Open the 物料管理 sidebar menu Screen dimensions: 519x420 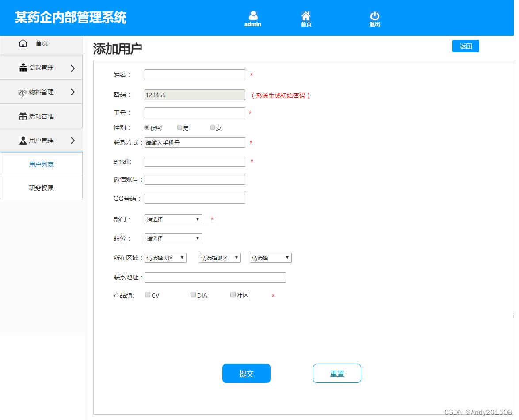point(42,92)
